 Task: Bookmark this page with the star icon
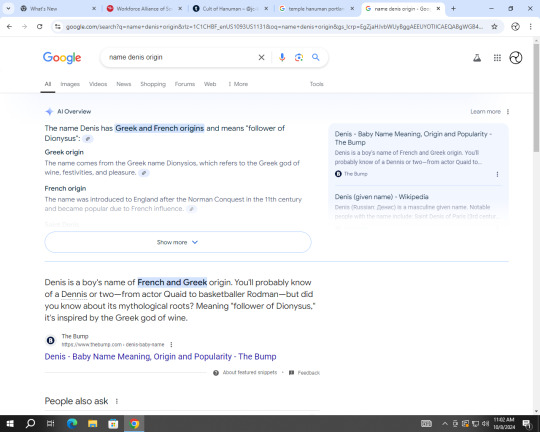point(494,27)
